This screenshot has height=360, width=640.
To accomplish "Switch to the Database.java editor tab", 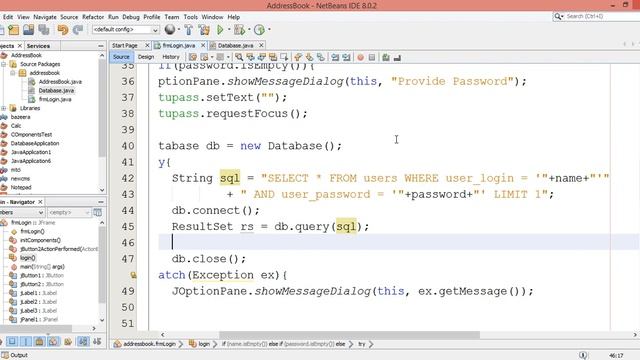I will coord(236,45).
